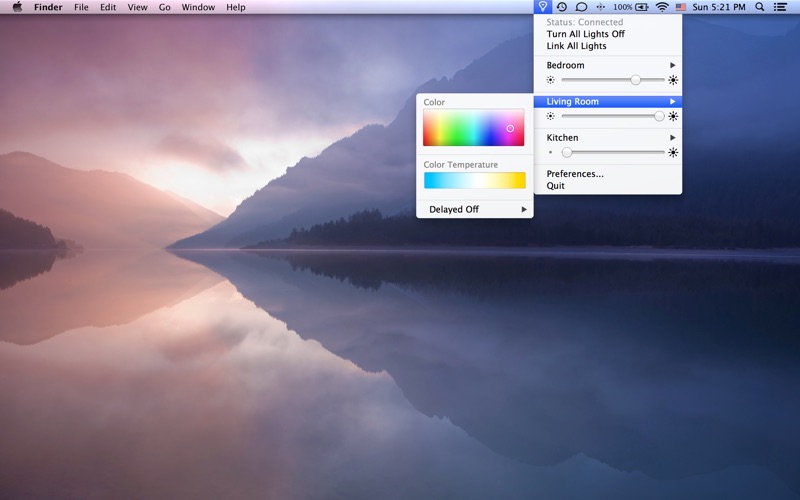Expand the Kitchen submenu arrow
The image size is (800, 500).
673,138
